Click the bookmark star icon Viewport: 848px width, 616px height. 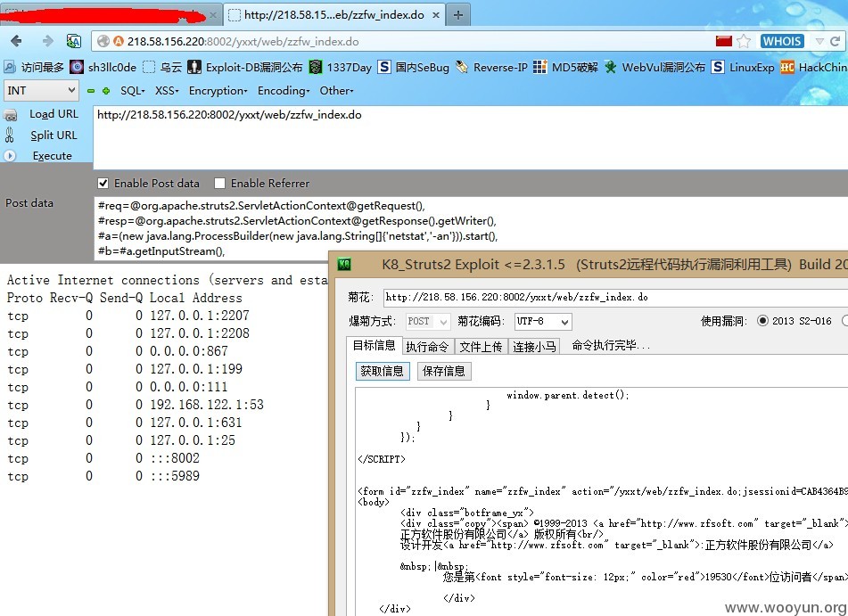[x=745, y=41]
